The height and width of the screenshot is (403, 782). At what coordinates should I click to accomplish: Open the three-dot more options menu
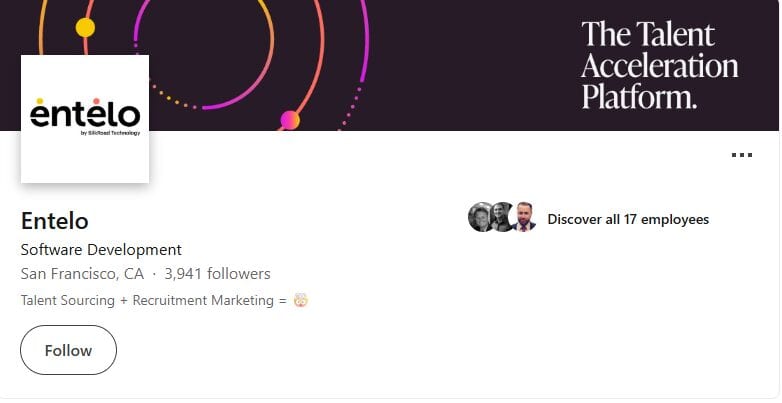[742, 155]
